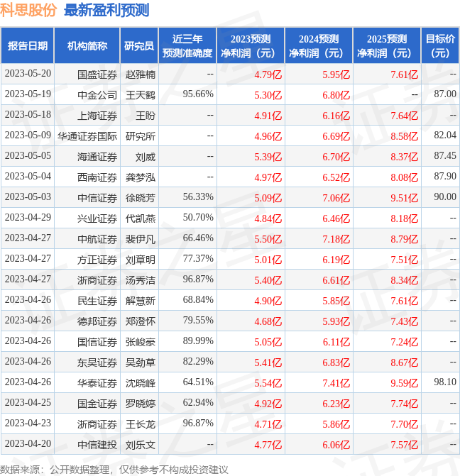Click 2023 forecast 5.40亿
Image resolution: width=460 pixels, height=476 pixels.
click(x=268, y=280)
